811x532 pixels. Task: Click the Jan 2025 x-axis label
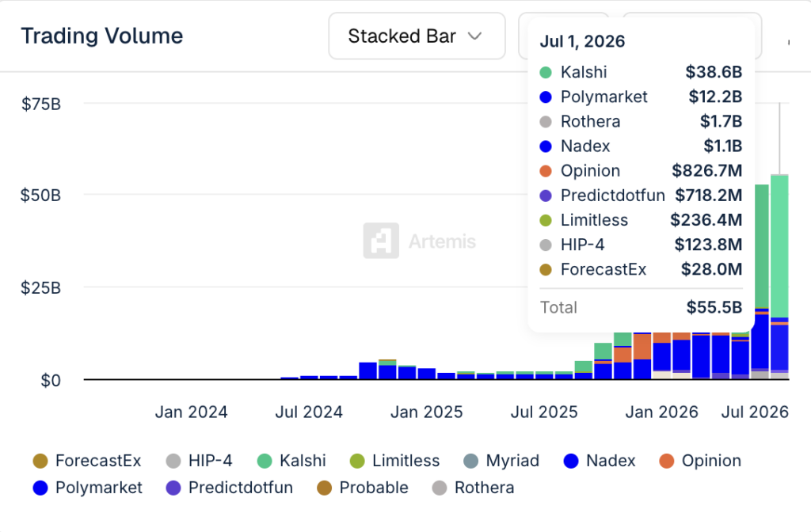(x=427, y=412)
